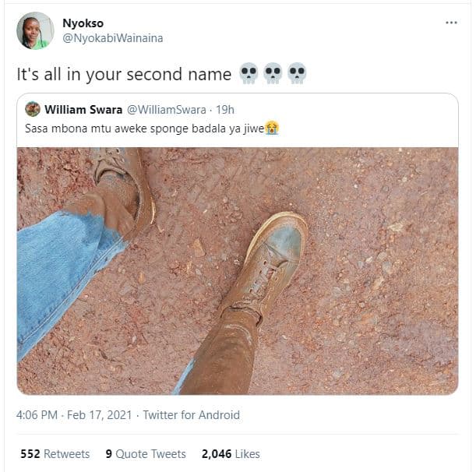Viewport: 476px width, 472px height.
Task: Click William Swara's small avatar
Action: 33,109
